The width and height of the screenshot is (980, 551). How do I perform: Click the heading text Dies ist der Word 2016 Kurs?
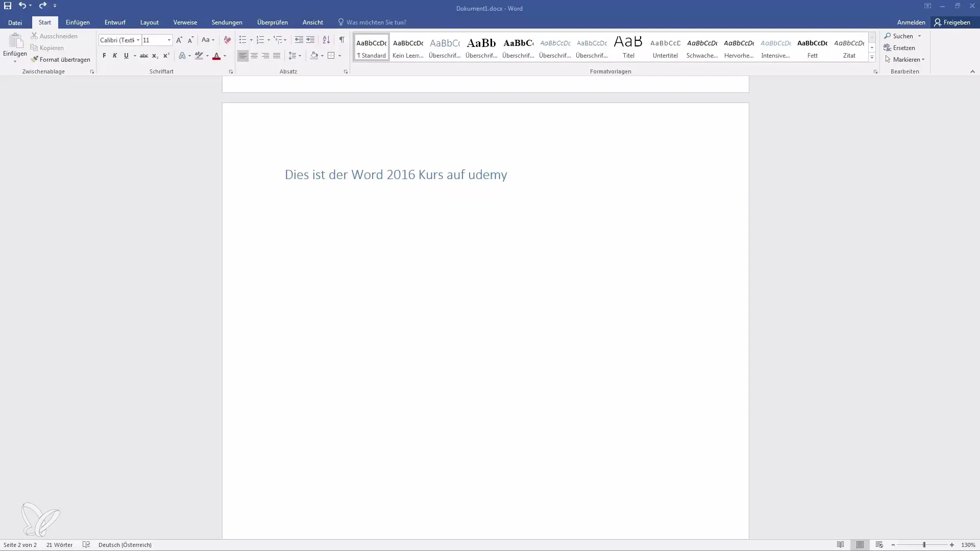coord(396,174)
